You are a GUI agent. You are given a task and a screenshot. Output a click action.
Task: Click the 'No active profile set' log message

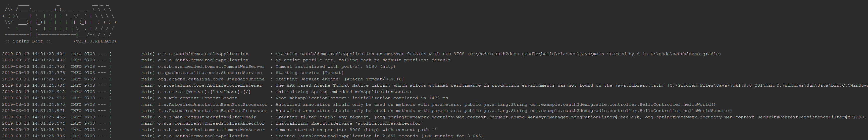point(363,60)
